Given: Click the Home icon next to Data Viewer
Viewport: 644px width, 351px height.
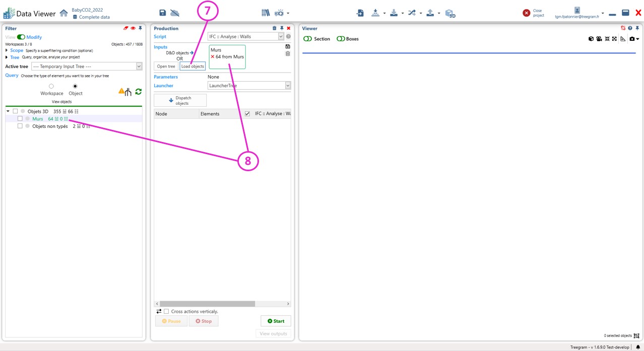Looking at the screenshot, I should tap(64, 13).
